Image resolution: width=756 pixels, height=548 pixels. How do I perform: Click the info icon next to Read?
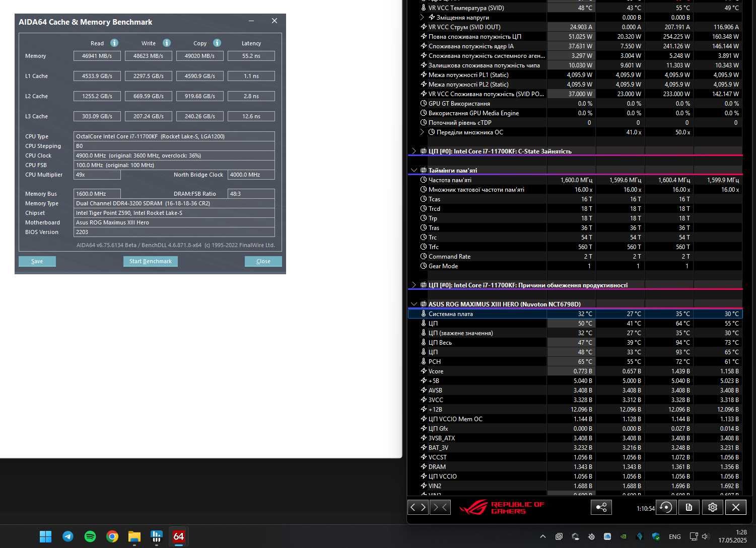coord(114,43)
